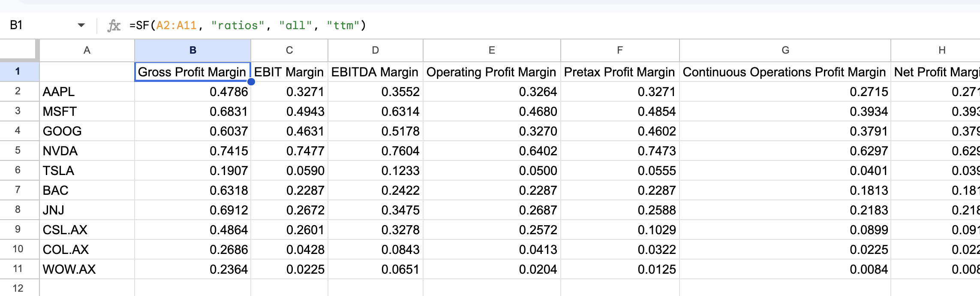The height and width of the screenshot is (296, 980).
Task: Click the COL.AX EBITDA value 0.0843
Action: coord(376,249)
